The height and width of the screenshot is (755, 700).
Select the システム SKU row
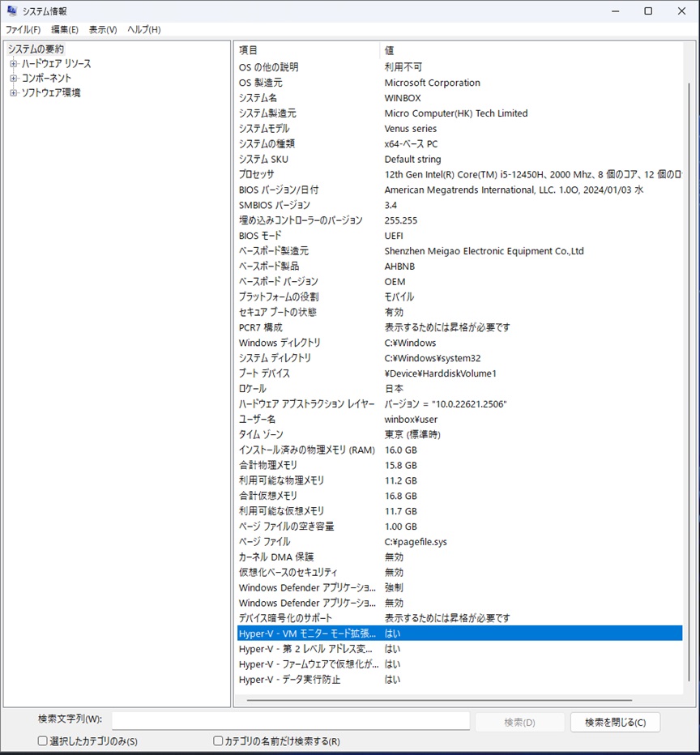click(459, 159)
